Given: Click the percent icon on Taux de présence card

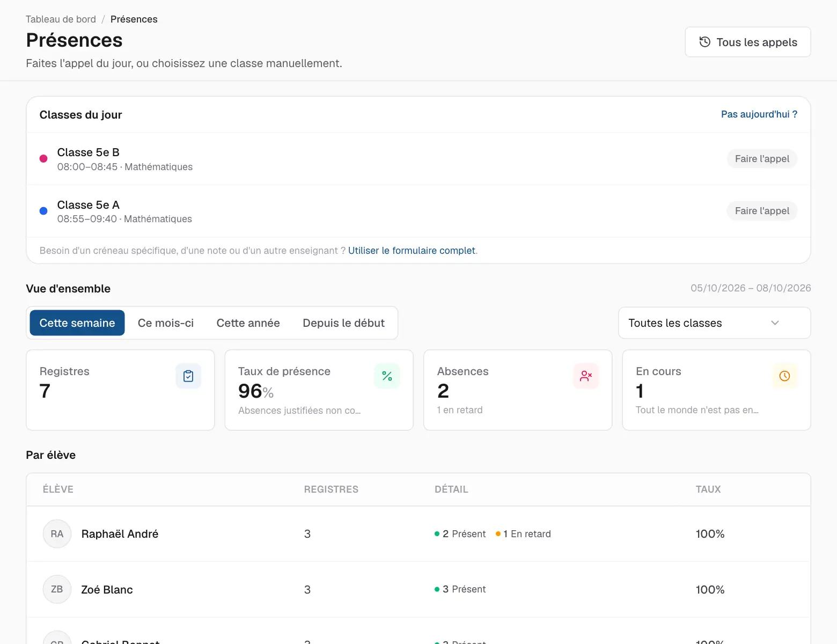Looking at the screenshot, I should click(x=387, y=376).
